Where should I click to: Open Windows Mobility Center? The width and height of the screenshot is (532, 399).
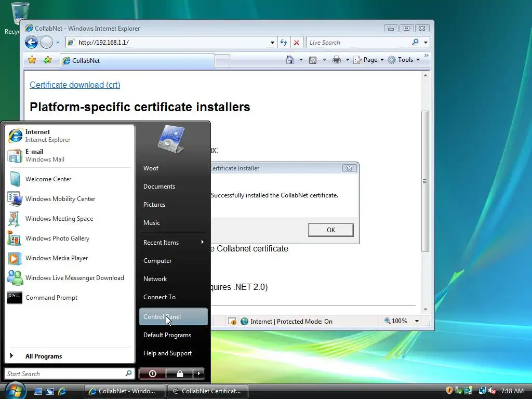[x=70, y=199]
